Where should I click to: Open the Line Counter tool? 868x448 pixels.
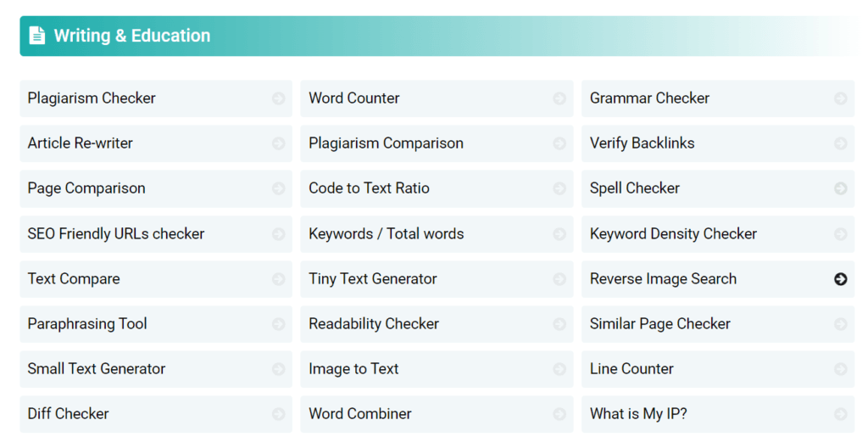click(x=632, y=369)
